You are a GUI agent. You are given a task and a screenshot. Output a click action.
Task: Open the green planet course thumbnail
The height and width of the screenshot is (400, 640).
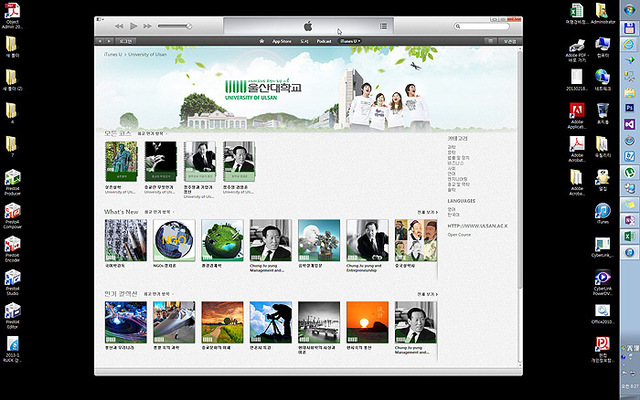[x=222, y=240]
